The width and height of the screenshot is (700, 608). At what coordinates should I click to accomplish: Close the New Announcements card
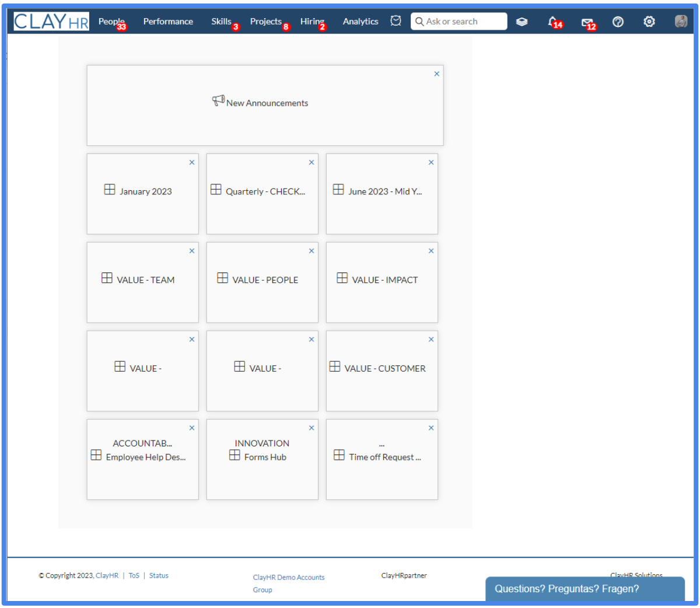(437, 74)
